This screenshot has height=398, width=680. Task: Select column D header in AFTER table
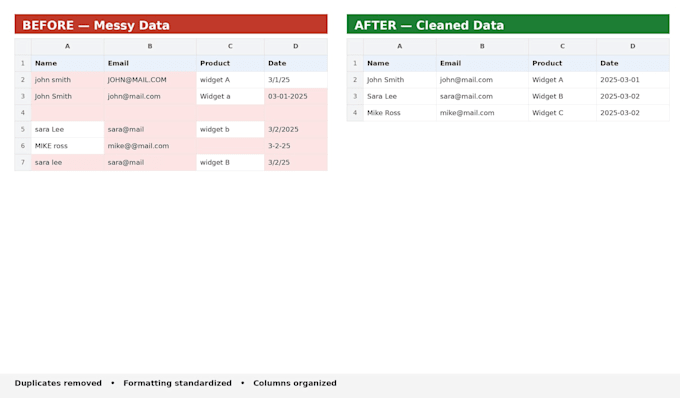[x=633, y=46]
